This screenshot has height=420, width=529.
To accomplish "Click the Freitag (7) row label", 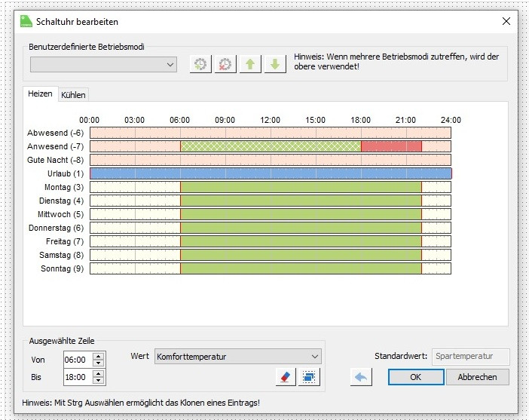I will click(x=65, y=241).
